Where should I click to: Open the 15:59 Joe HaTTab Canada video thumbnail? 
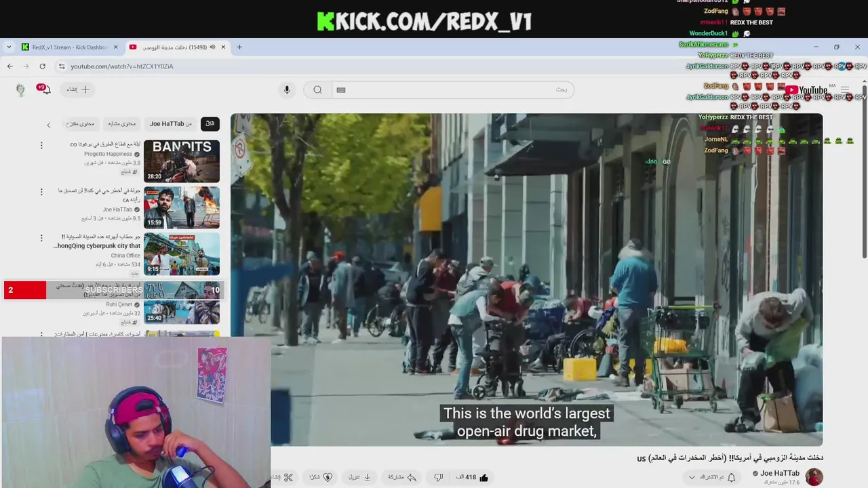(182, 207)
